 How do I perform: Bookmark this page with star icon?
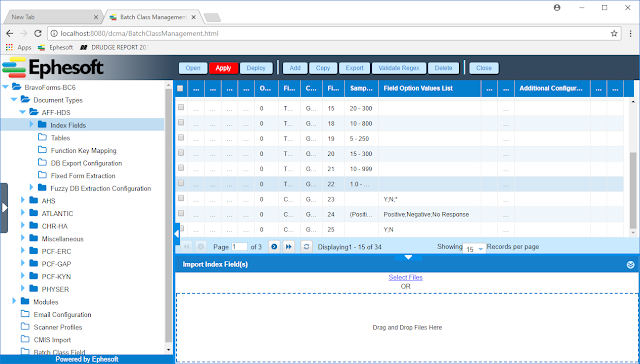click(x=614, y=33)
